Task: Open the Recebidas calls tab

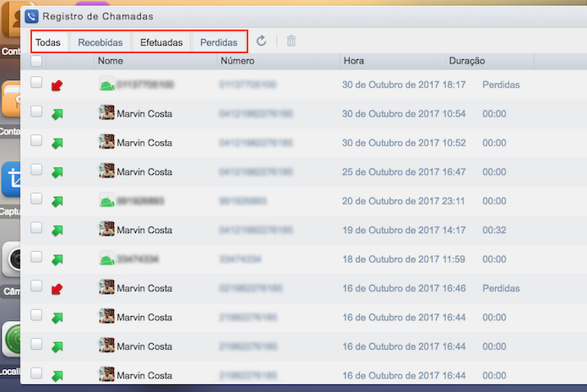Action: 100,42
